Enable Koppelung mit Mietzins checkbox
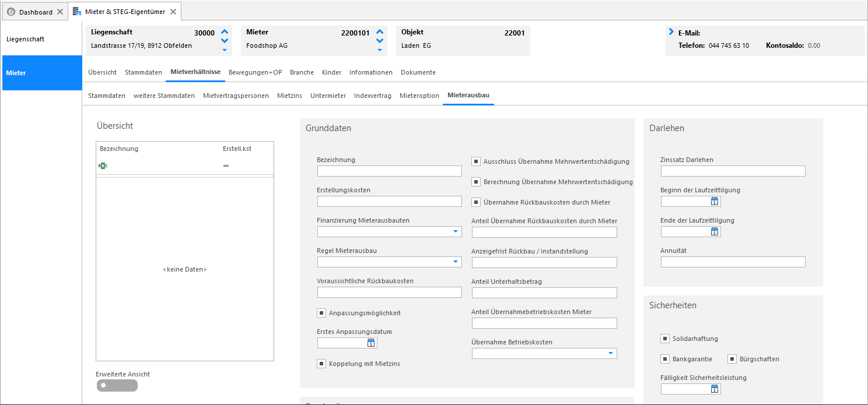 click(321, 364)
